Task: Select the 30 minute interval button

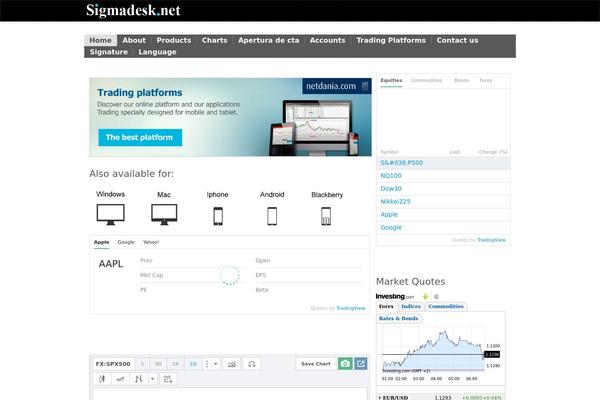Action: tap(158, 364)
